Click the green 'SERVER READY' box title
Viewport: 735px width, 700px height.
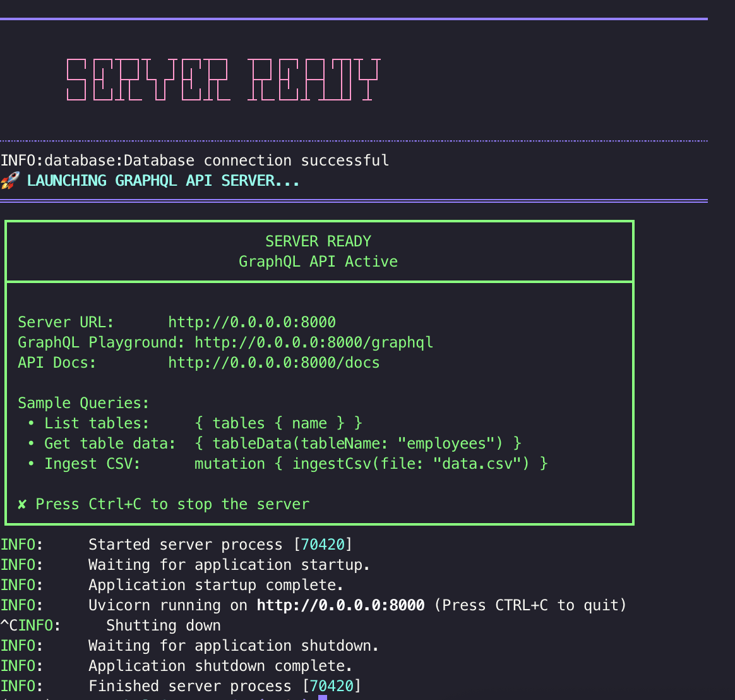pos(318,241)
